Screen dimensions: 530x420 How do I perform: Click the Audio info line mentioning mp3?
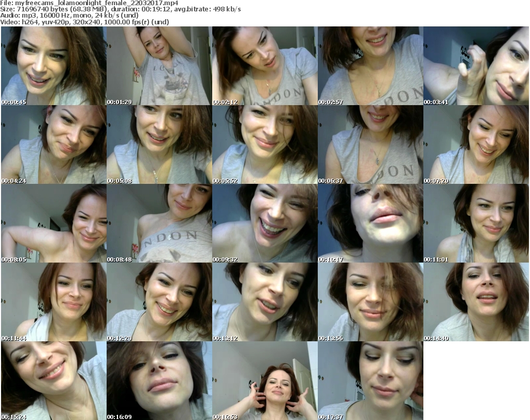[69, 16]
